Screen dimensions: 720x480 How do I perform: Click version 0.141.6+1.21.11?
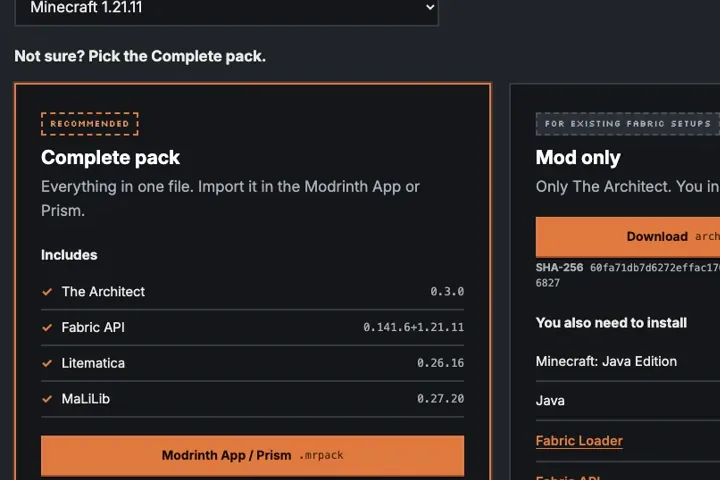click(x=413, y=328)
